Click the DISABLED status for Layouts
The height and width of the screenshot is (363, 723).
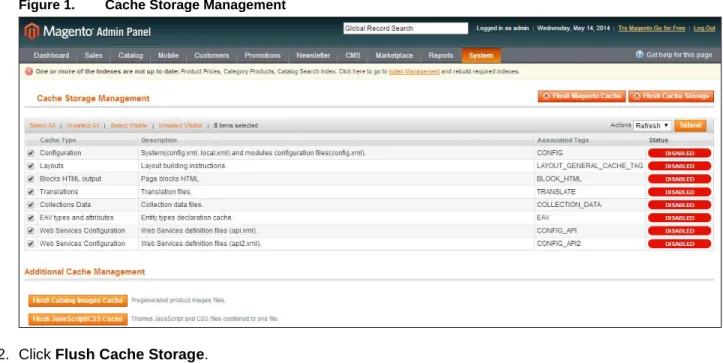680,166
